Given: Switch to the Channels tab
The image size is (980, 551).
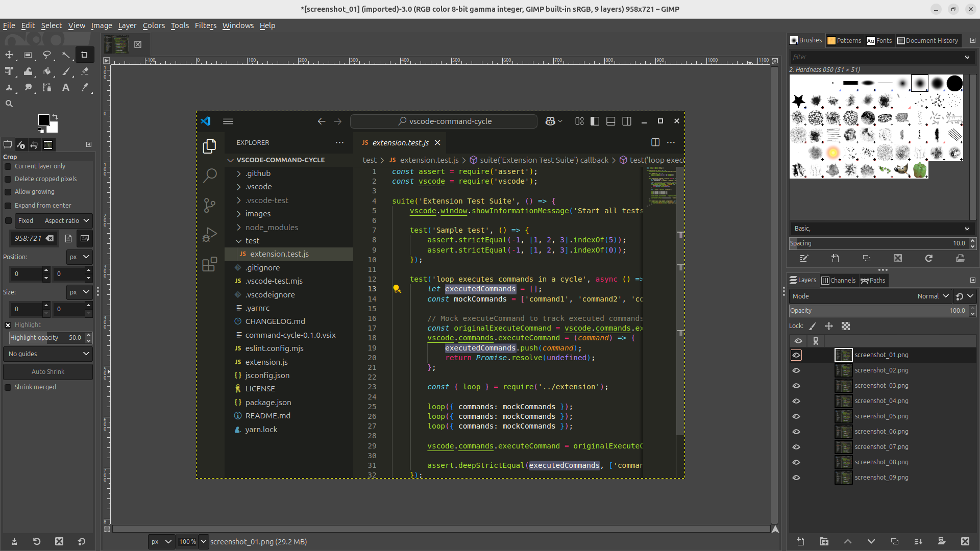Looking at the screenshot, I should [x=839, y=280].
